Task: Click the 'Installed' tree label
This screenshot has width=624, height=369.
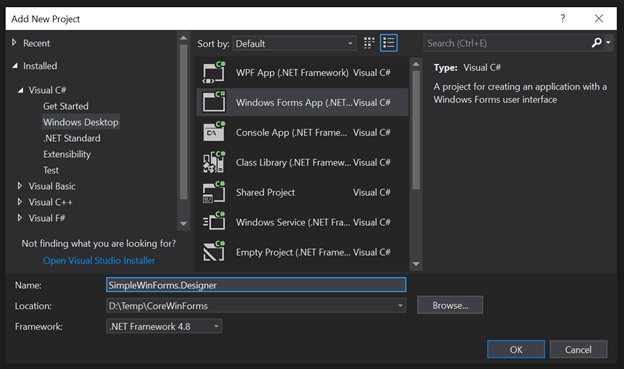Action: [40, 66]
